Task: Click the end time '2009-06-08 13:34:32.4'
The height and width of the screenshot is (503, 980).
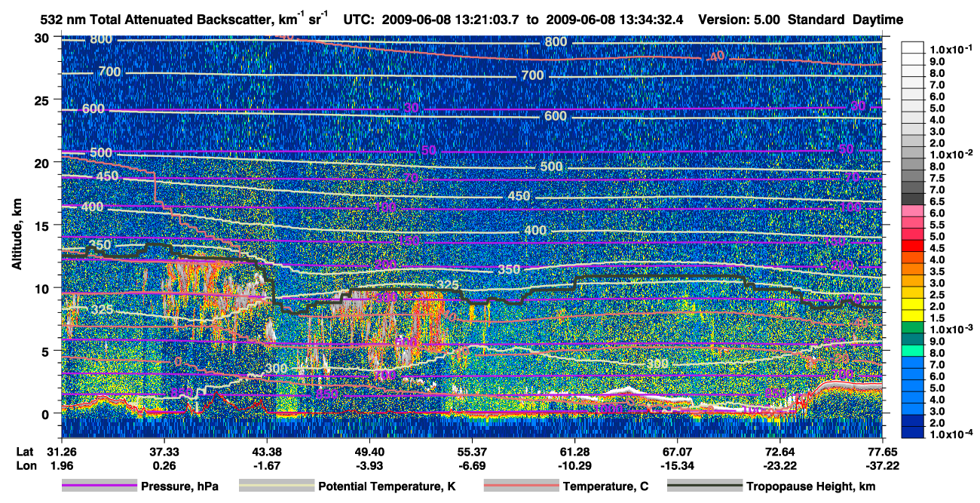Action: (x=613, y=20)
